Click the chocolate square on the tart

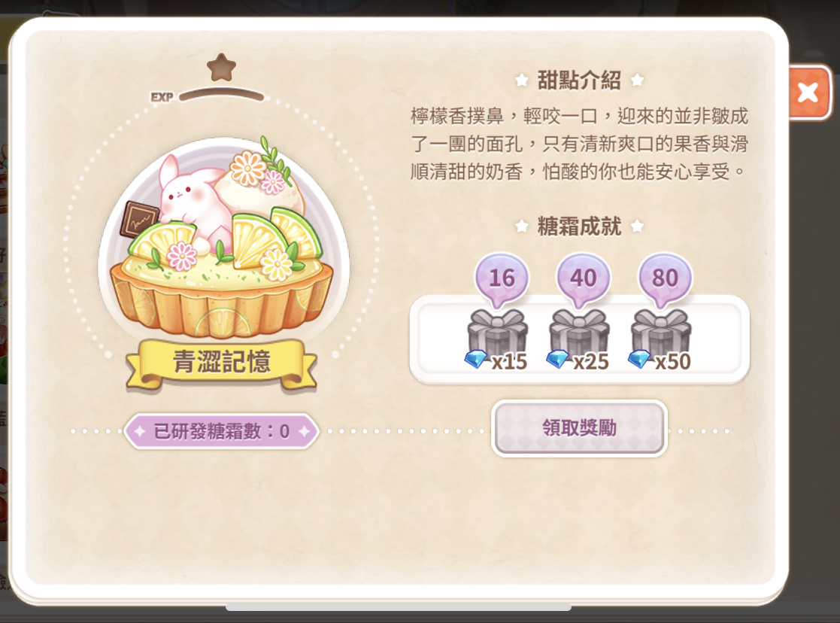140,219
